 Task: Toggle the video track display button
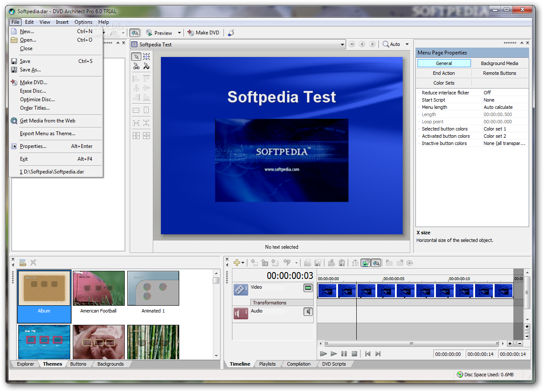pyautogui.click(x=308, y=288)
